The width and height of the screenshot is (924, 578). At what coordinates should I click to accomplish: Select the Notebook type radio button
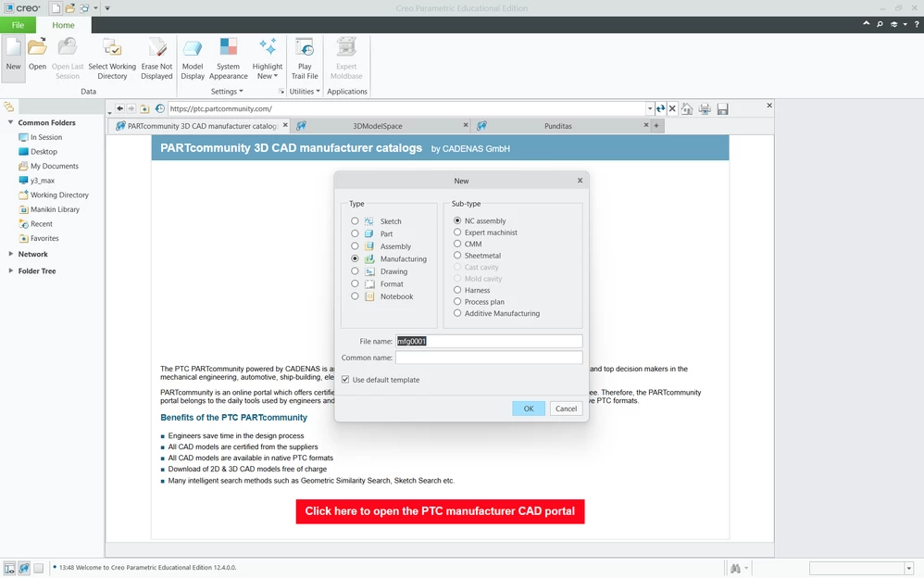(355, 296)
